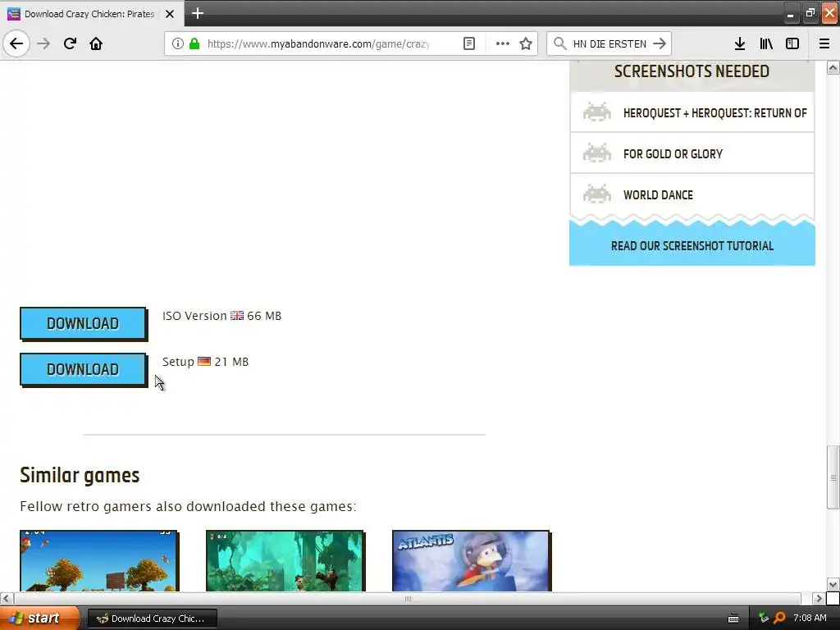Open HeroQuest + HeroQuest: Return Of entry
The height and width of the screenshot is (630, 840).
click(692, 113)
